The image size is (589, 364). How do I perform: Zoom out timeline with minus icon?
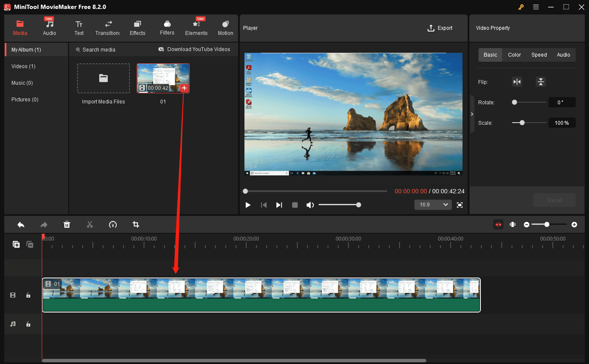click(527, 224)
